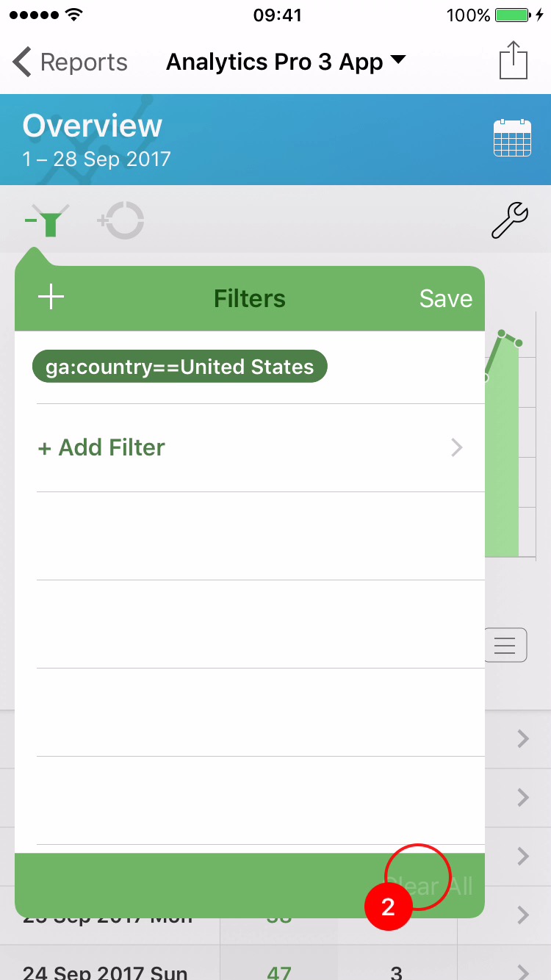Select the 1 – 28 Sep 2017 date range

(x=96, y=159)
